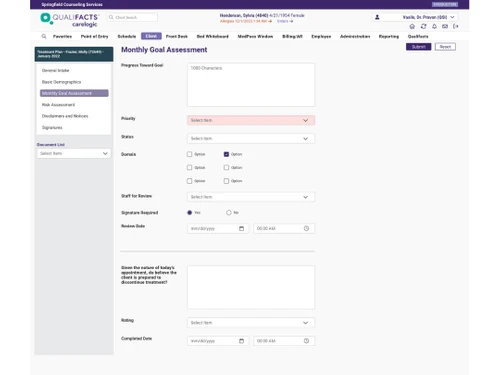
Task: Select Yes for Signature Required
Action: click(x=190, y=212)
